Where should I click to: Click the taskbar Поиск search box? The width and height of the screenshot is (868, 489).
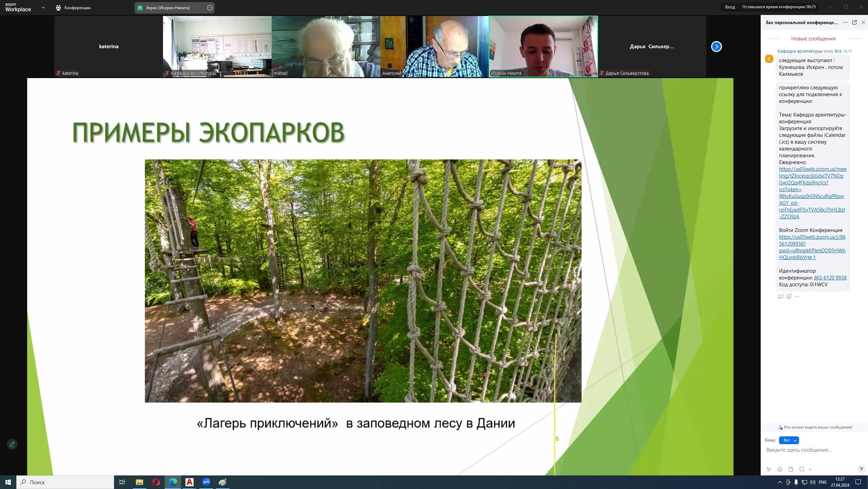(x=65, y=482)
